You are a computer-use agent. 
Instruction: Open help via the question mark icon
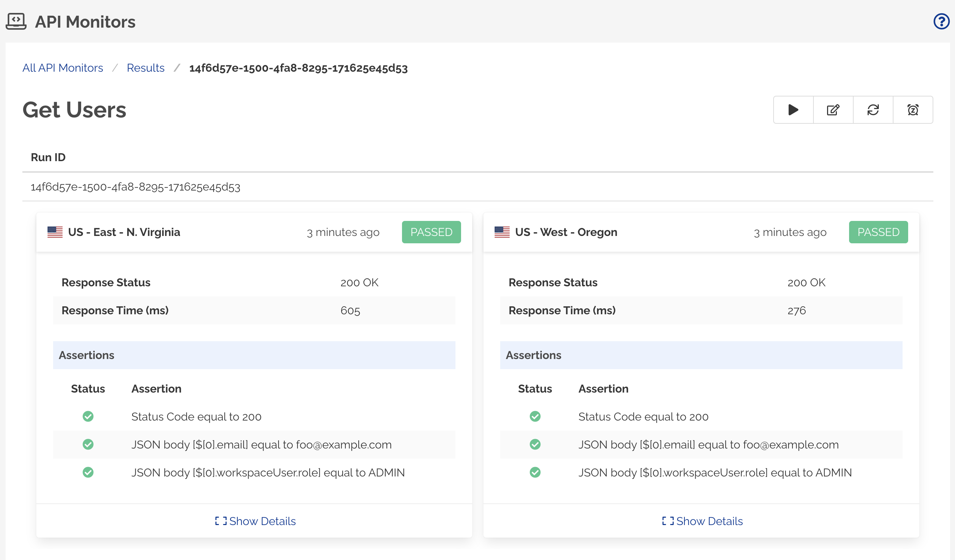tap(941, 22)
